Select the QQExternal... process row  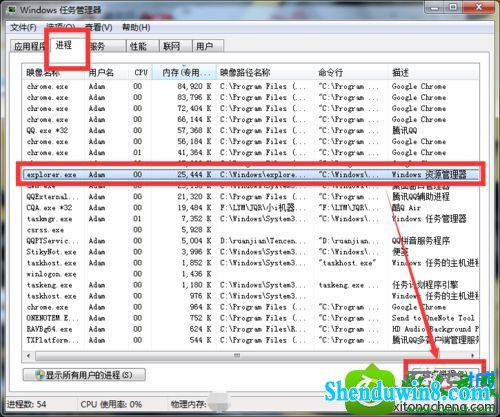(251, 197)
